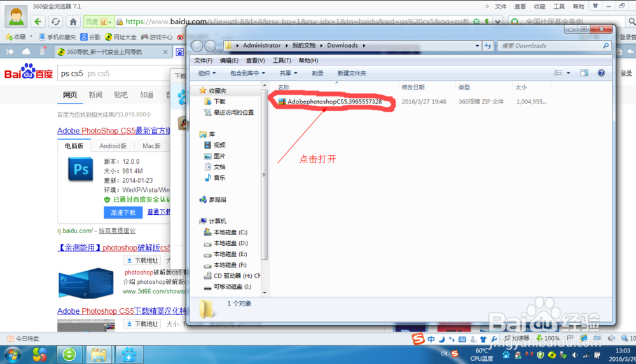Expand the 共享 dropdown in Explorer toolbar
This screenshot has width=636, height=364.
288,73
